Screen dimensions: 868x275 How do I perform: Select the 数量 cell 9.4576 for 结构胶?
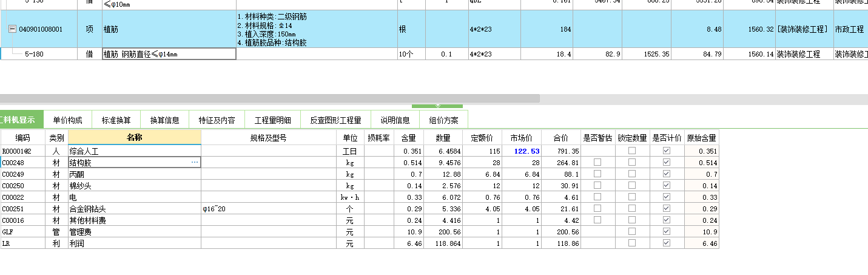(x=443, y=163)
